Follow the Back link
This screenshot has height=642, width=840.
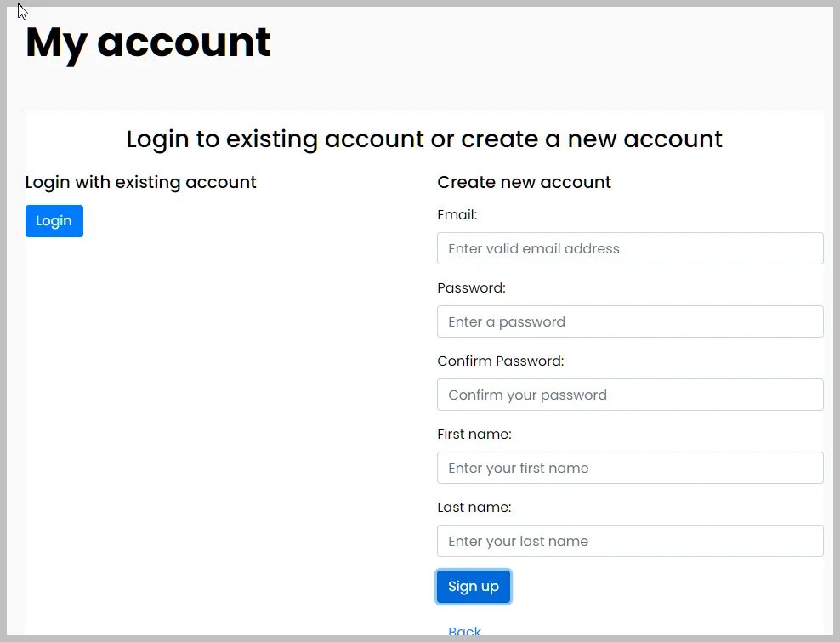tap(464, 631)
